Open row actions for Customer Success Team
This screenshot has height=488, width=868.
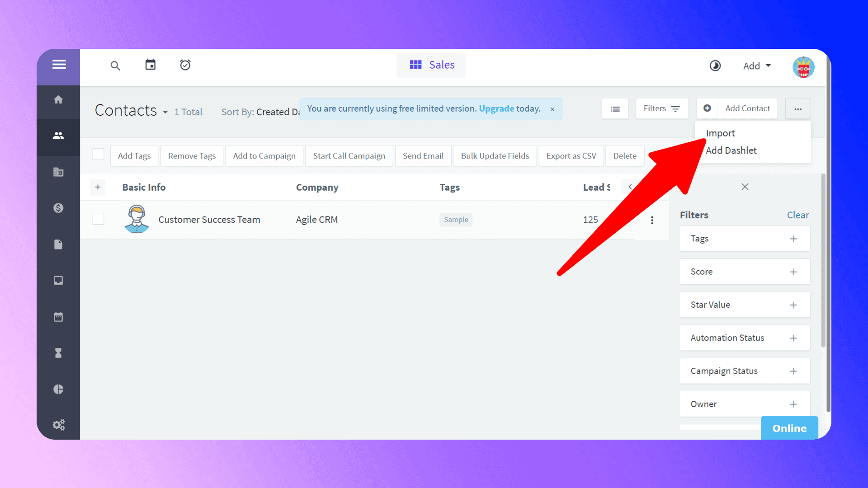(652, 220)
